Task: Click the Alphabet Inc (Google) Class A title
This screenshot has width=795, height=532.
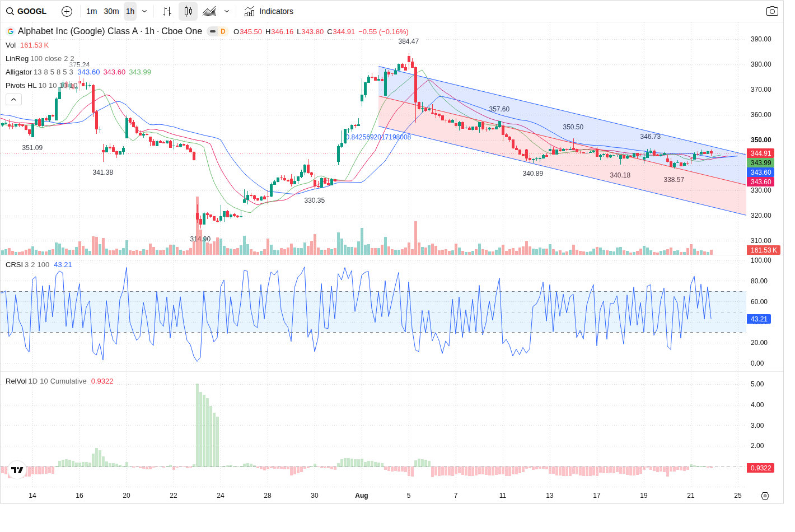Action: pyautogui.click(x=78, y=31)
